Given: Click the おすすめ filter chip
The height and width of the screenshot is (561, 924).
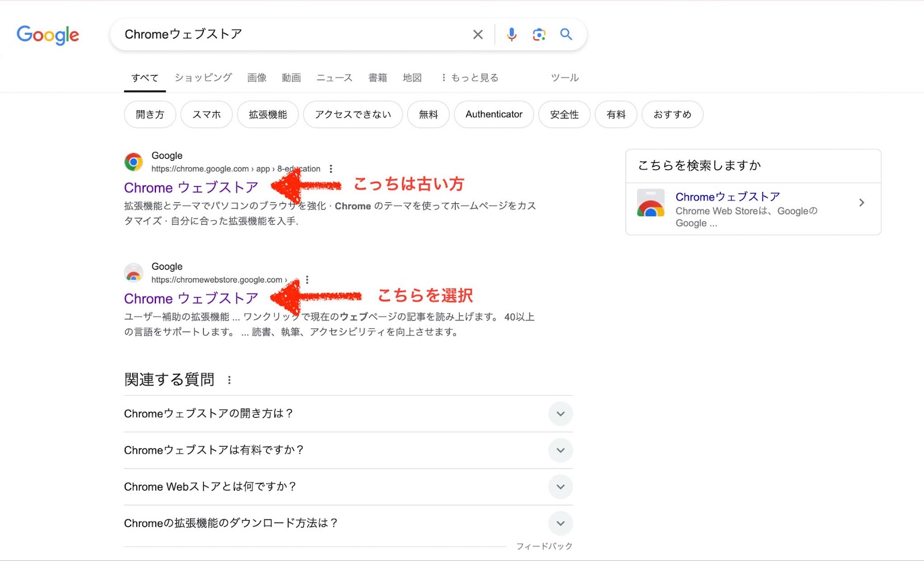Looking at the screenshot, I should click(x=673, y=114).
